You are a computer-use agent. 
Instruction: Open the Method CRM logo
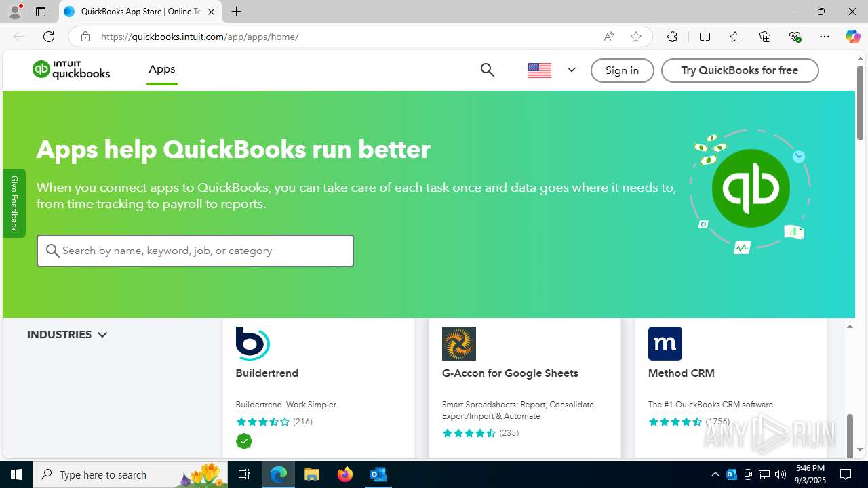click(x=665, y=344)
